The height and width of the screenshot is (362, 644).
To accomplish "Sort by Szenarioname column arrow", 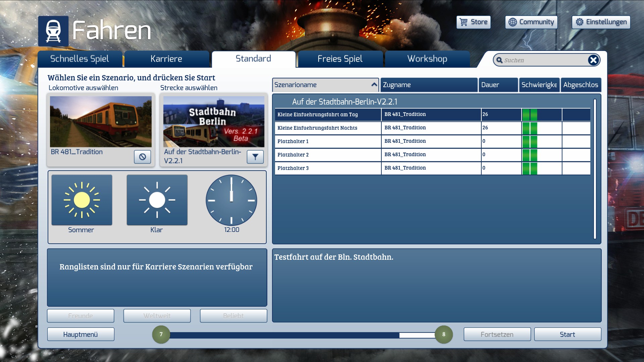I will 374,85.
